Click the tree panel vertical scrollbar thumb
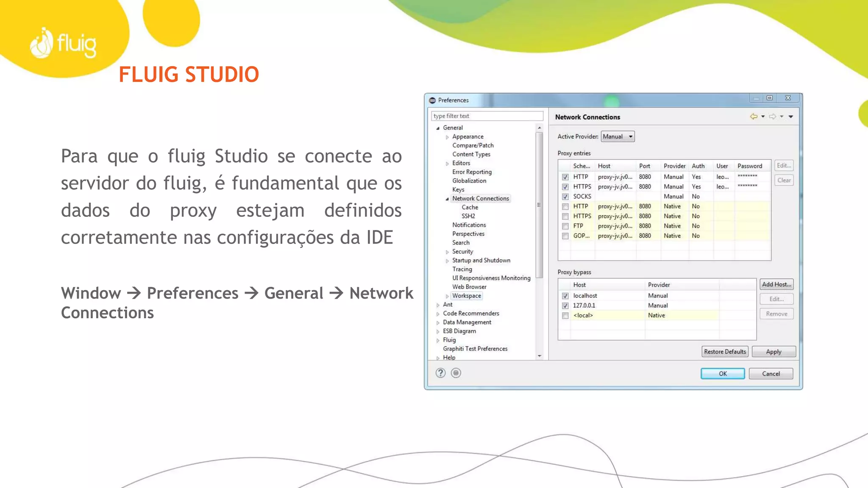The height and width of the screenshot is (488, 868). 540,205
